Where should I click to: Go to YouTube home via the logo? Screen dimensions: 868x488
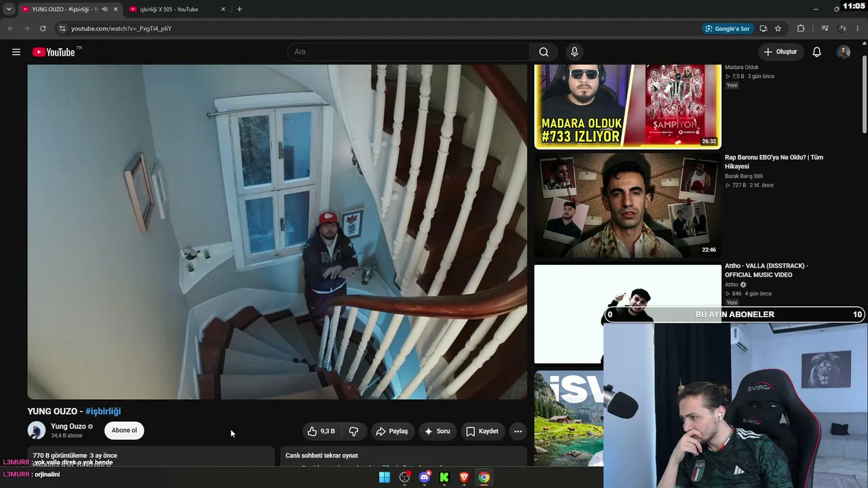click(x=54, y=52)
